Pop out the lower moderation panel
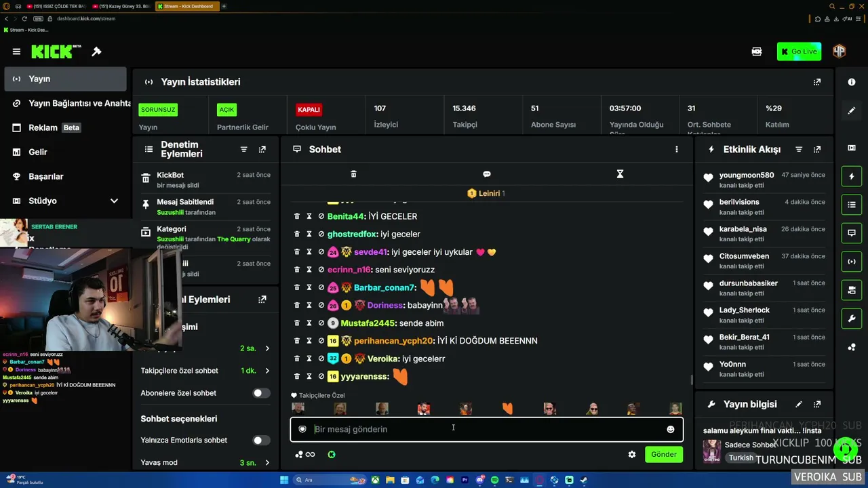 (x=262, y=300)
